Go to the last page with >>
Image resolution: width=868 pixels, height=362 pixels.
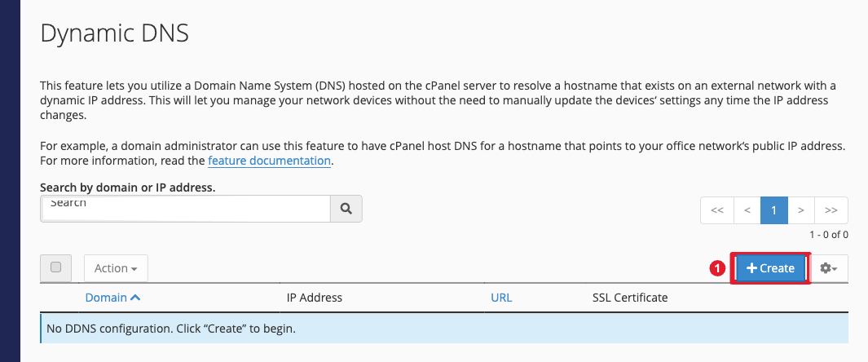click(x=831, y=210)
